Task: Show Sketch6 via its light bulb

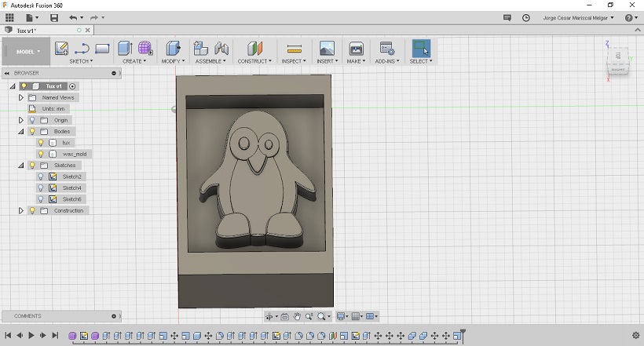Action: click(x=41, y=199)
